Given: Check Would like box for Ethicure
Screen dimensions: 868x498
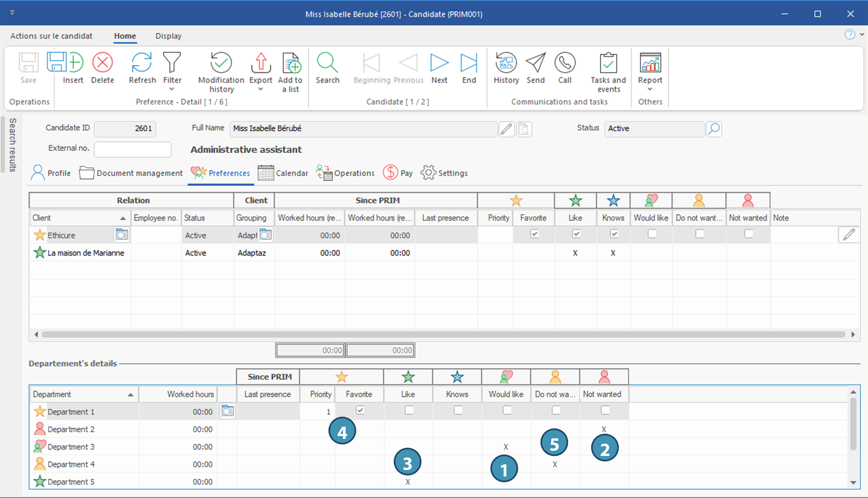Looking at the screenshot, I should point(652,234).
